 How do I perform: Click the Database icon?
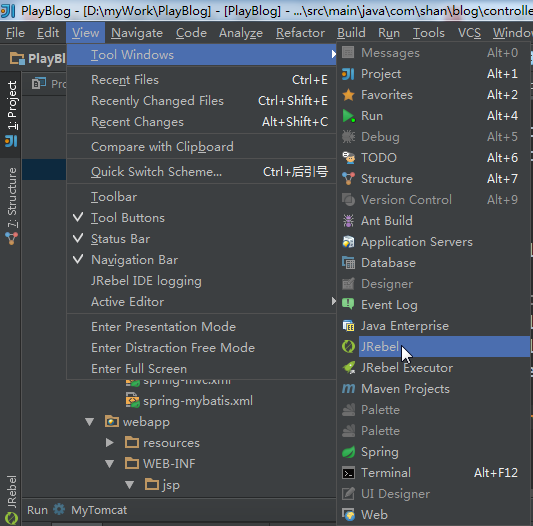tap(348, 263)
